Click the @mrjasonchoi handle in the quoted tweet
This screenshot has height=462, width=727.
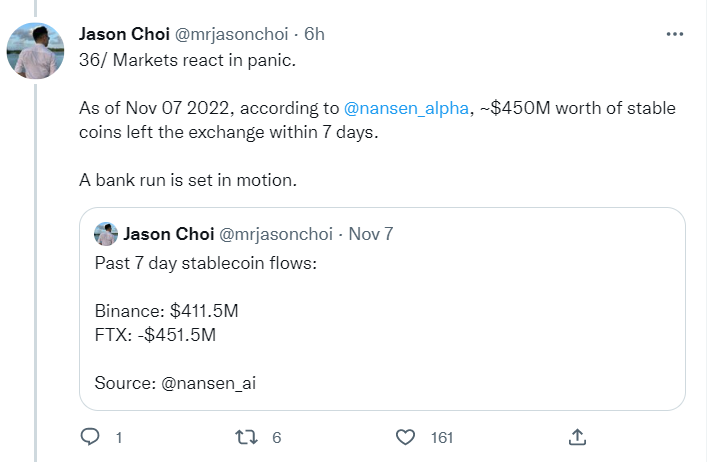(277, 234)
